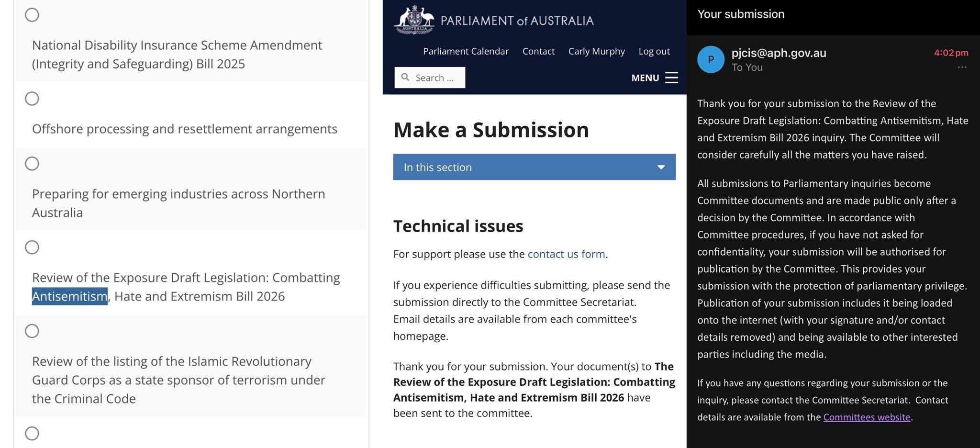Click Log out
Screen dimensions: 980x448
coord(654,51)
